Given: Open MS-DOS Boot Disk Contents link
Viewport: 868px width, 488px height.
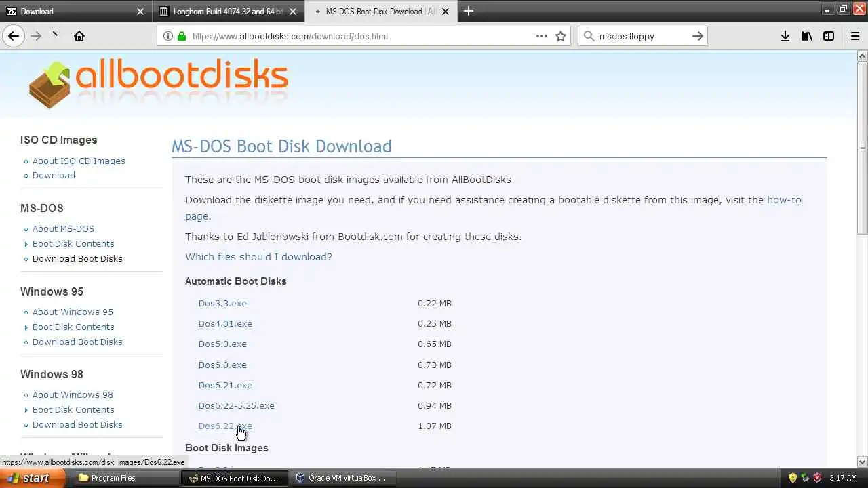Looking at the screenshot, I should (73, 243).
